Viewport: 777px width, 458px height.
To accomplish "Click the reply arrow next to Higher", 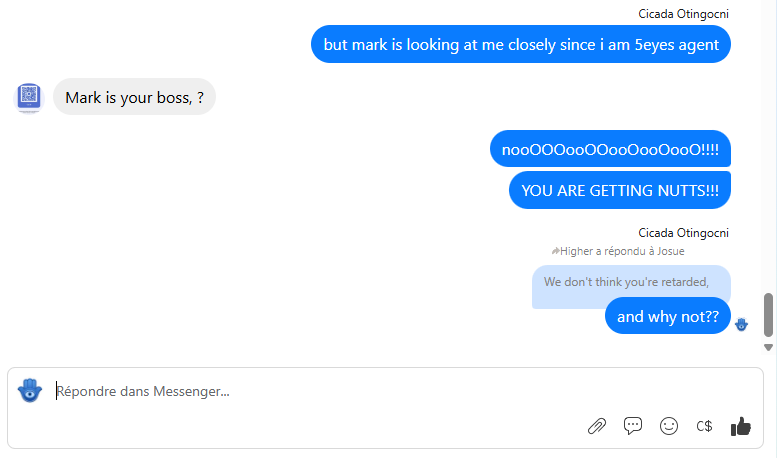I will coord(555,251).
